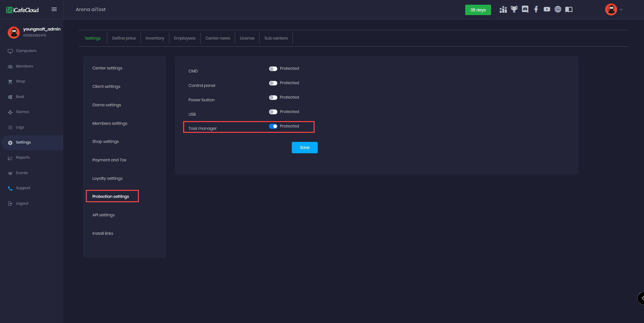The image size is (644, 323).
Task: Turn on USB protection switch
Action: pos(273,112)
